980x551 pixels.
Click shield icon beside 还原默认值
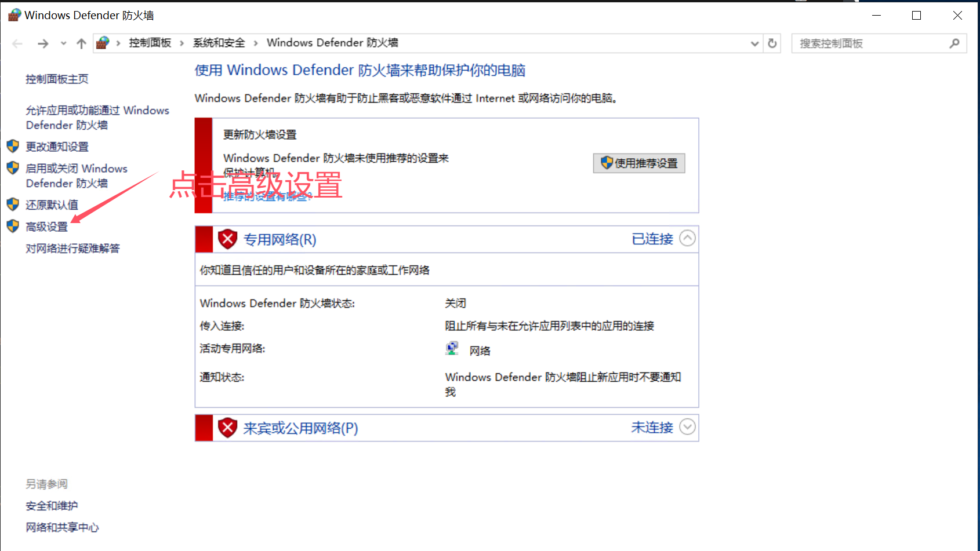pos(13,204)
